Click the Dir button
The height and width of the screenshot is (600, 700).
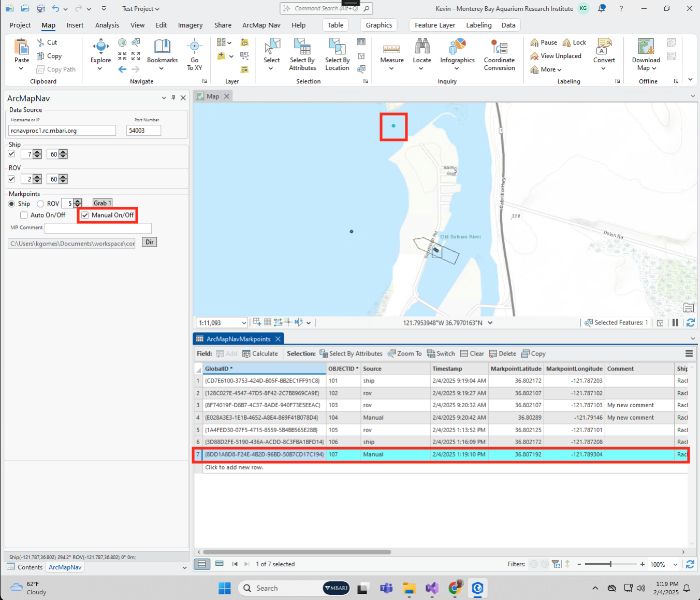pos(149,242)
